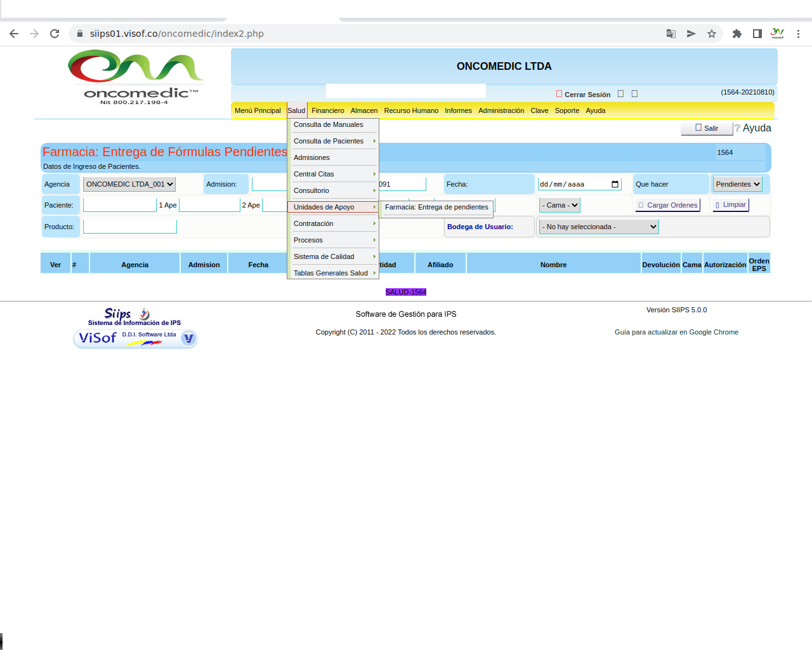Open the Financiero menu
The height and width of the screenshot is (650, 812).
pyautogui.click(x=327, y=111)
